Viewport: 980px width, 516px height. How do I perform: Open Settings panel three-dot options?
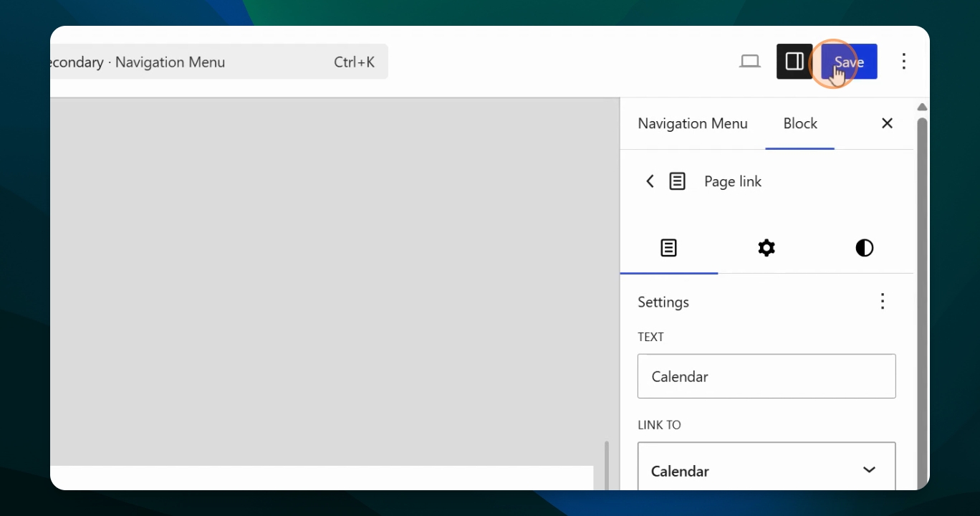883,302
